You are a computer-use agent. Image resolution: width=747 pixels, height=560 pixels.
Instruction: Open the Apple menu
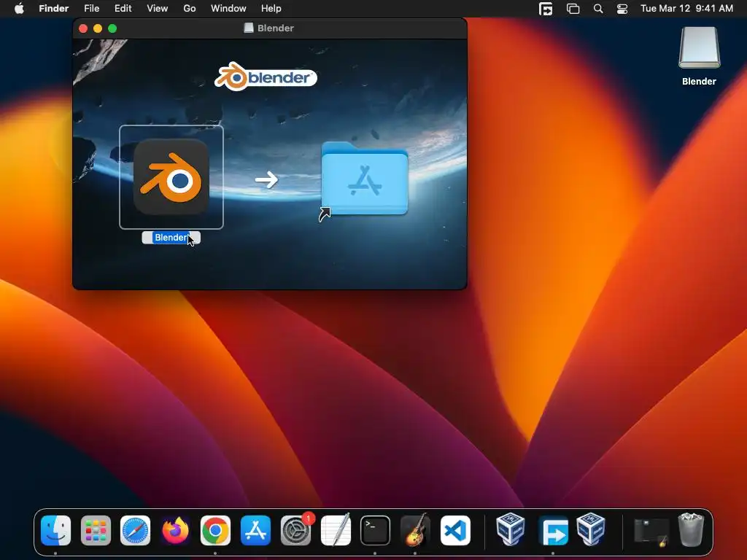pyautogui.click(x=19, y=9)
